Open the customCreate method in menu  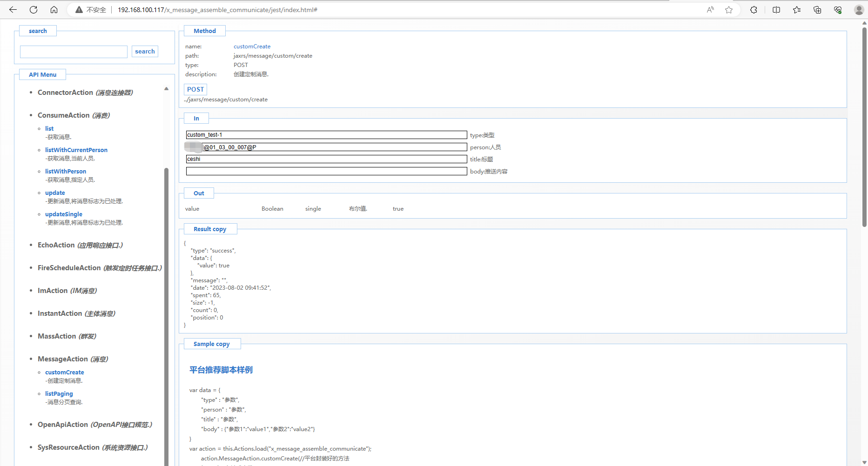pyautogui.click(x=65, y=372)
